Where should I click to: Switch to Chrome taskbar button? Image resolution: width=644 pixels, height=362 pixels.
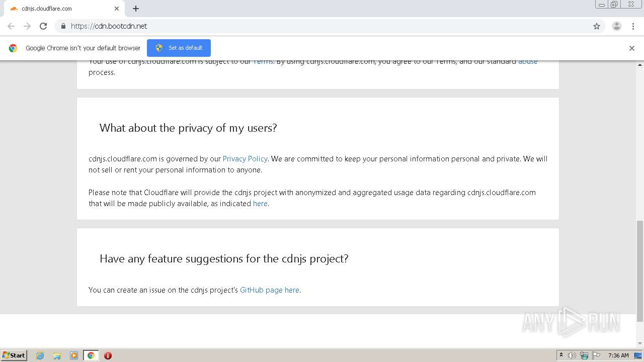(91, 355)
